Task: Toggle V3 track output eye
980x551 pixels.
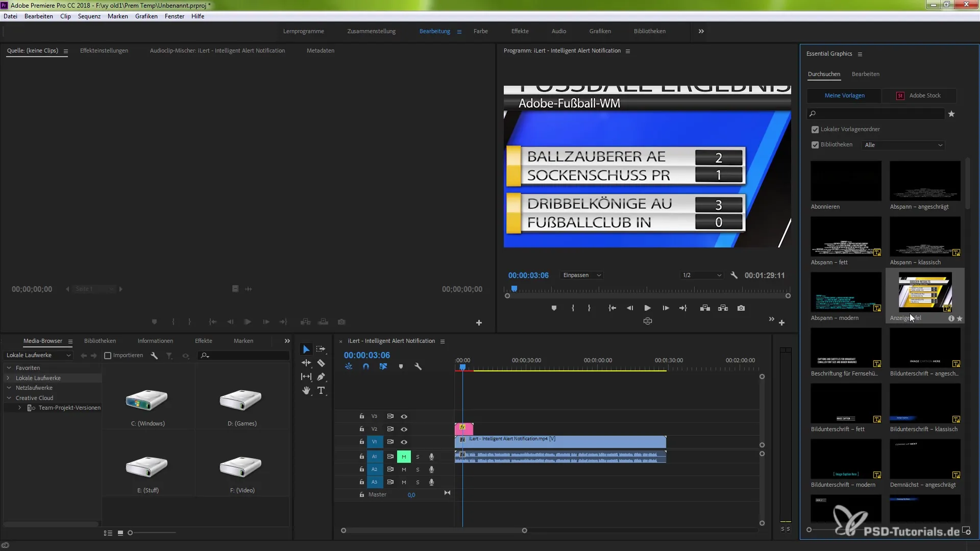Action: click(404, 416)
